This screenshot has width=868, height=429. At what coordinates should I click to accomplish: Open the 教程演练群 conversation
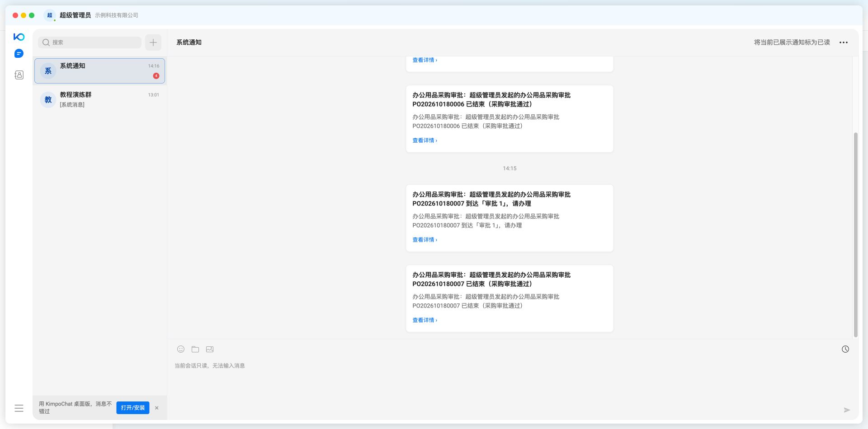coord(99,100)
